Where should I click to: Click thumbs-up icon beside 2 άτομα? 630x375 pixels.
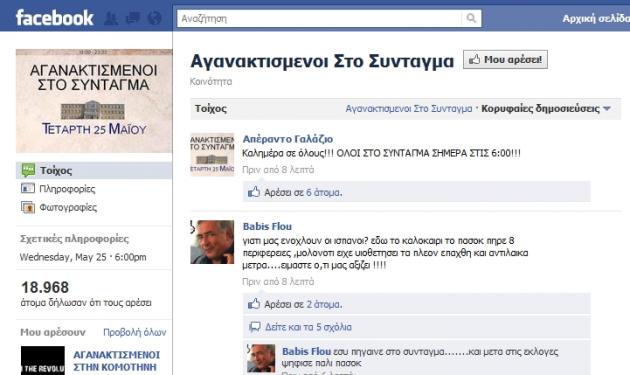[254, 303]
